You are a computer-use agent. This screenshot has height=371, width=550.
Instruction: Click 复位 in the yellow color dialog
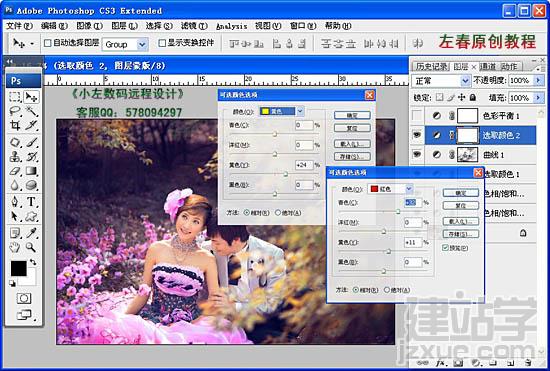pos(352,128)
